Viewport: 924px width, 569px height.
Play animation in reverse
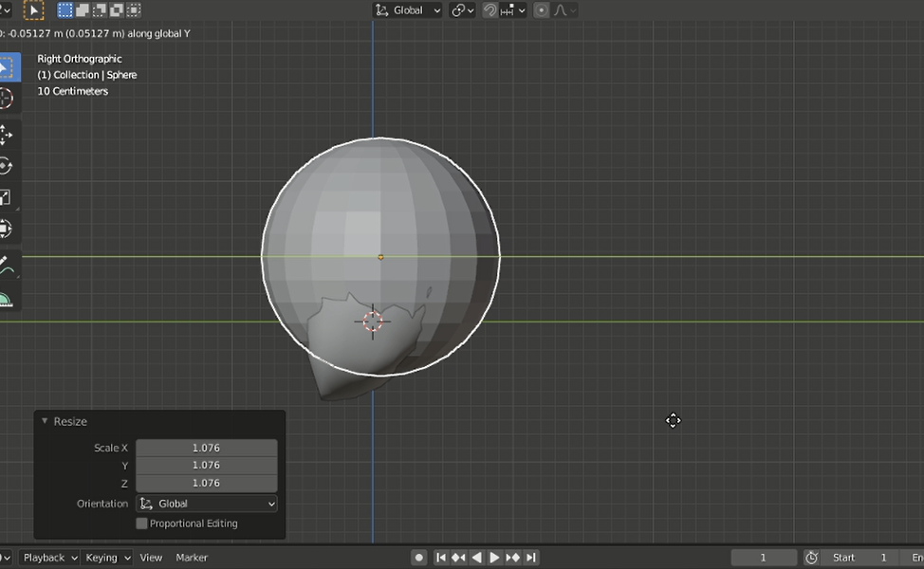pos(477,558)
